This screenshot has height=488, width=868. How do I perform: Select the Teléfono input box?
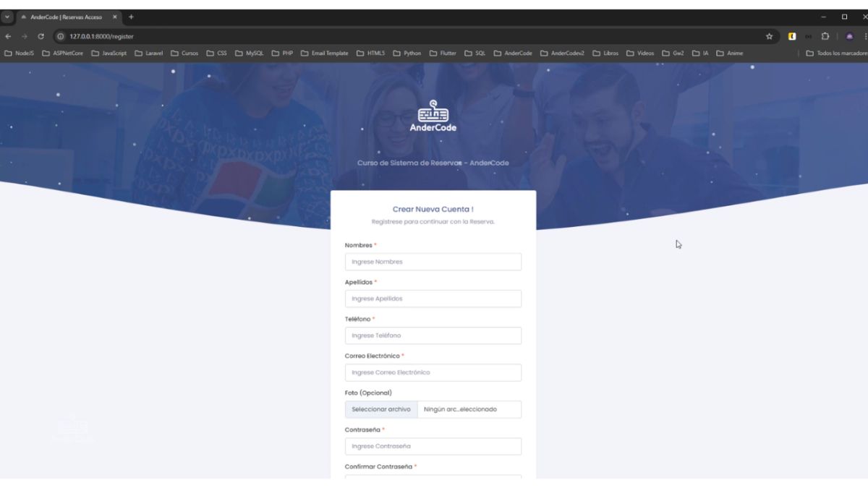point(433,335)
